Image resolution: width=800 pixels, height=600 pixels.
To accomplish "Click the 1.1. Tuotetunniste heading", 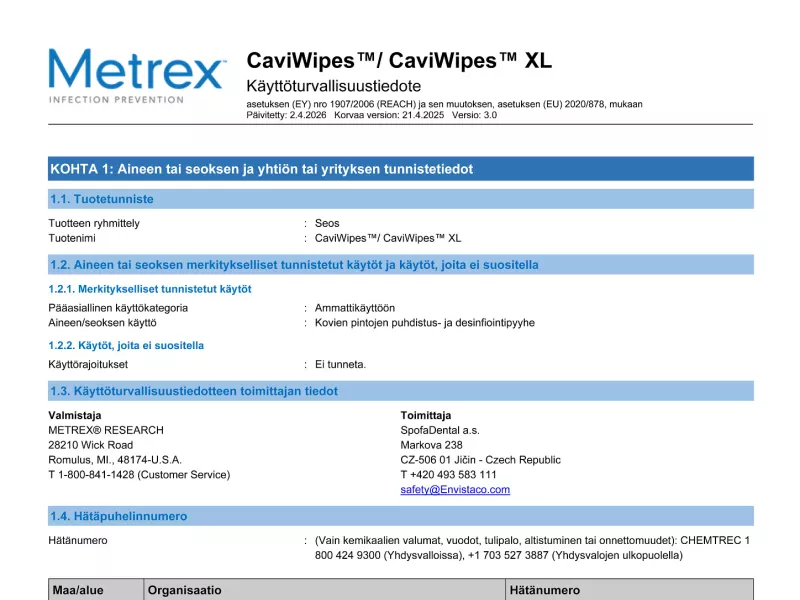I will [401, 199].
